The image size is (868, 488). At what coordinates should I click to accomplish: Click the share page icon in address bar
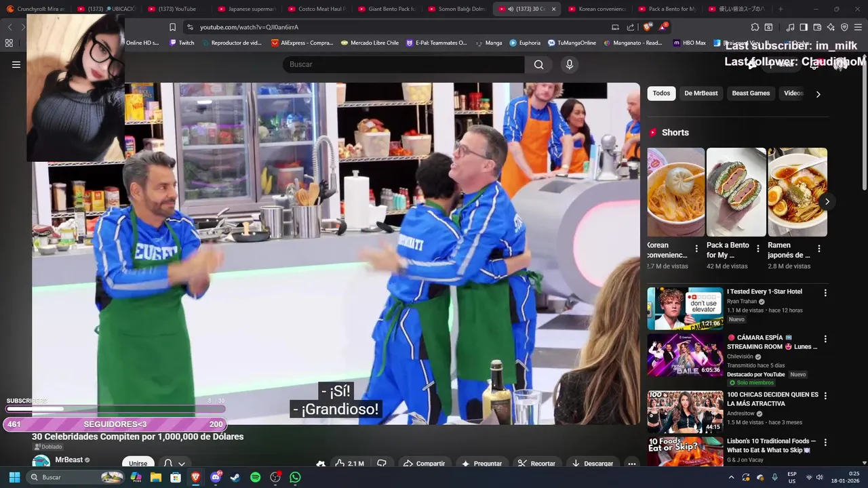click(631, 27)
